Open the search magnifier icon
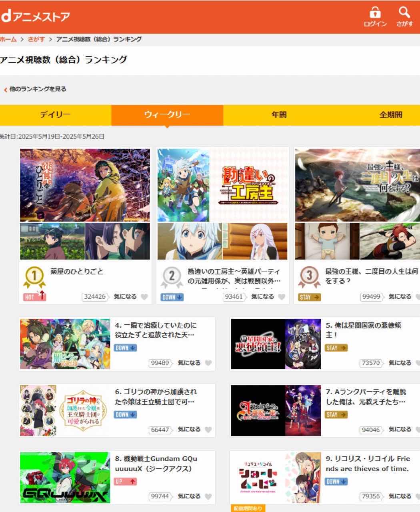 (404, 13)
